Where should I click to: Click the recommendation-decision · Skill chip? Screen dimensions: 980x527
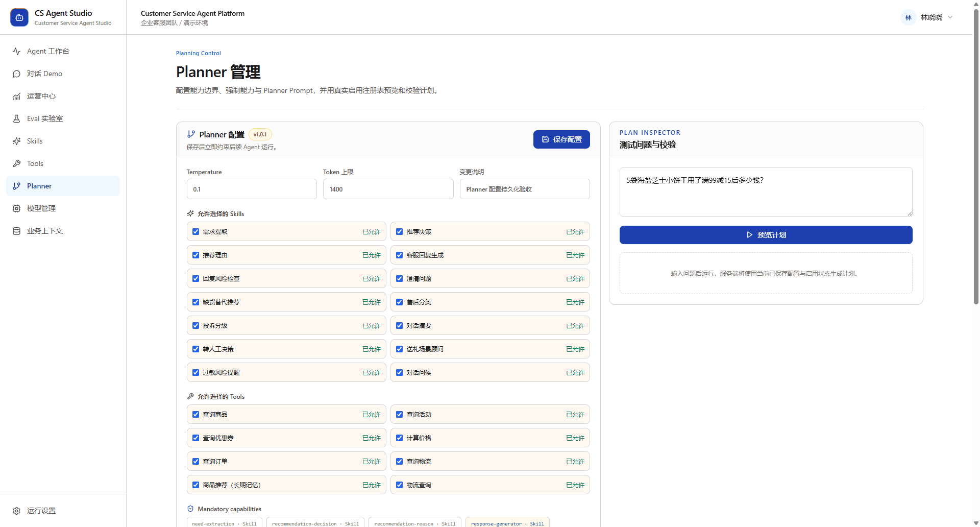click(x=315, y=523)
